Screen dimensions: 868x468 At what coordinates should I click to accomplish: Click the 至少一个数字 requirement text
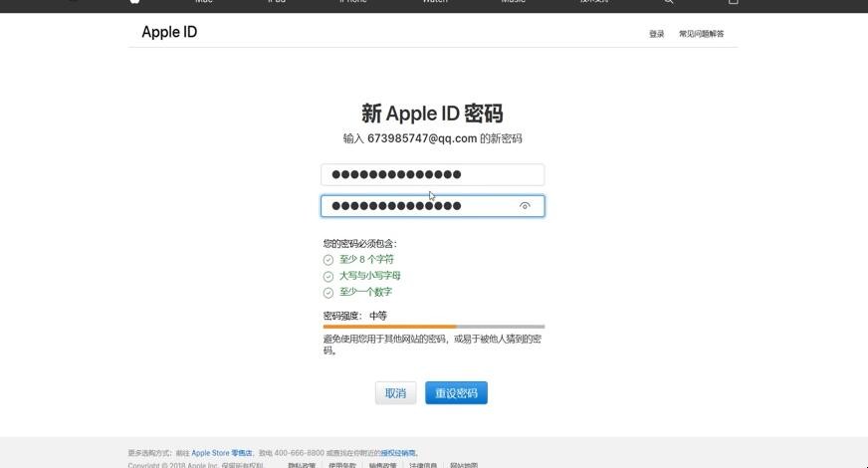pos(365,292)
